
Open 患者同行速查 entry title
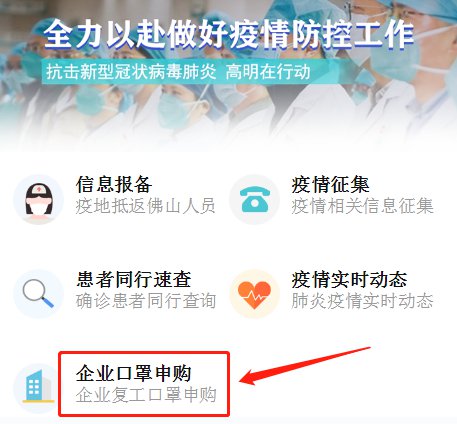click(134, 279)
